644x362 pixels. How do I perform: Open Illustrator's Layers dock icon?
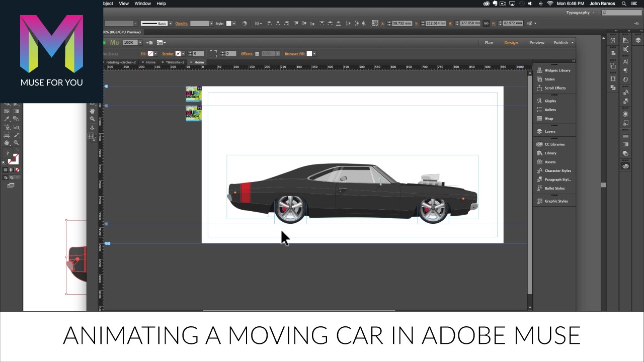tap(638, 40)
